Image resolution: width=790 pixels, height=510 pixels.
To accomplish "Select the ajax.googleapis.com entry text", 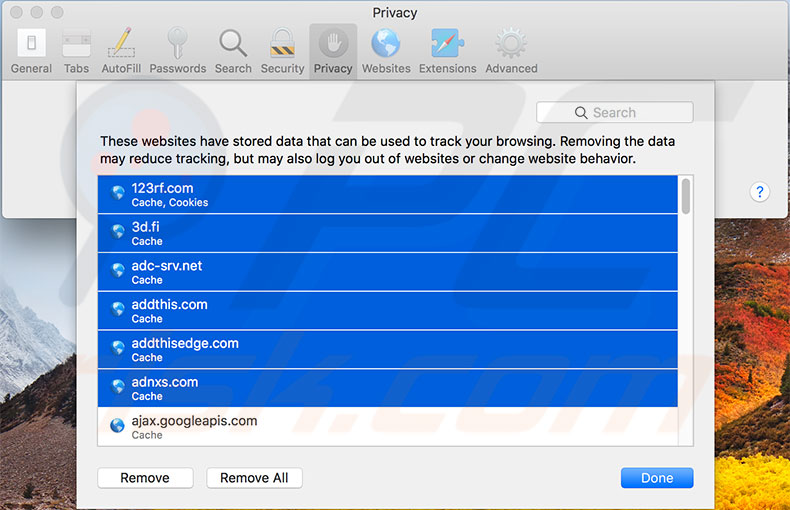I will [x=194, y=421].
